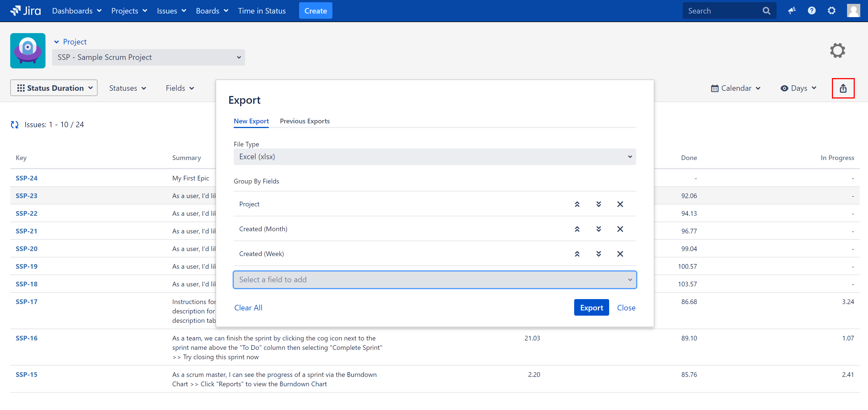The height and width of the screenshot is (410, 868).
Task: Expand the Status Duration report selector
Action: [x=54, y=88]
